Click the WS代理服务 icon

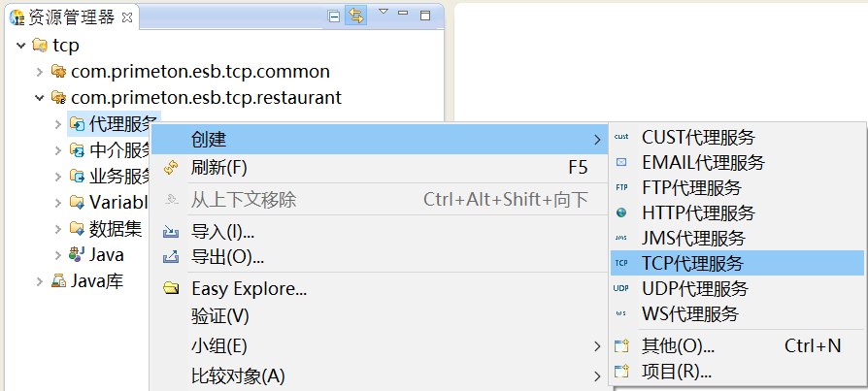click(x=621, y=314)
